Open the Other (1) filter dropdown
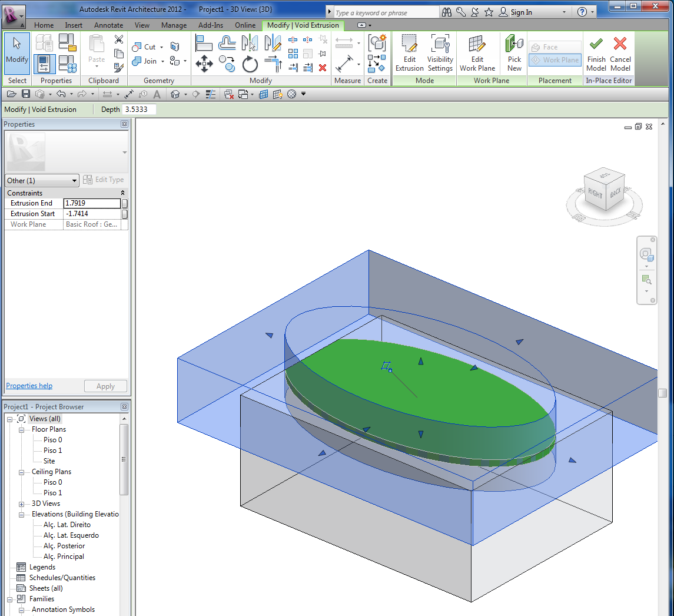 (41, 180)
